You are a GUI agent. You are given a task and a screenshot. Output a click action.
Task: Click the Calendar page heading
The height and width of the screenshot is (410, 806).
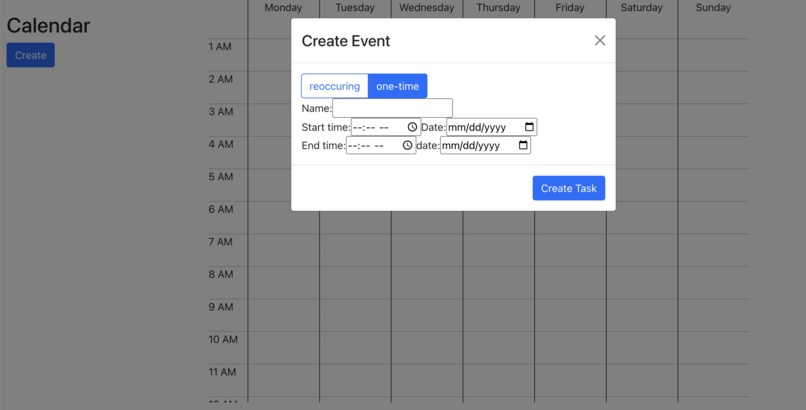point(48,26)
